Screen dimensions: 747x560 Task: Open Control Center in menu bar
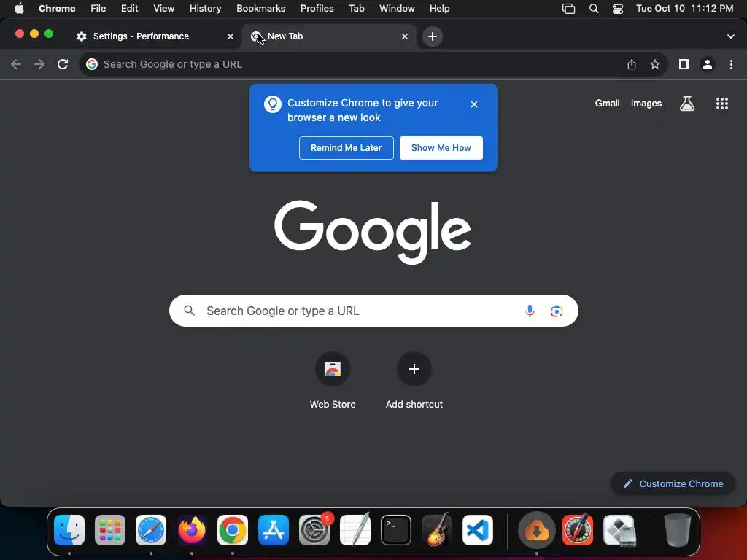click(617, 9)
